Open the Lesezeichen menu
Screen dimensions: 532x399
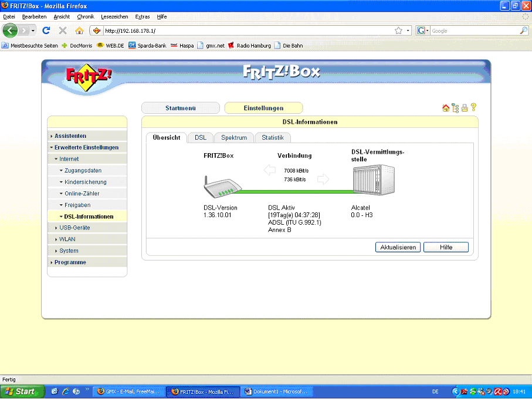pos(114,16)
